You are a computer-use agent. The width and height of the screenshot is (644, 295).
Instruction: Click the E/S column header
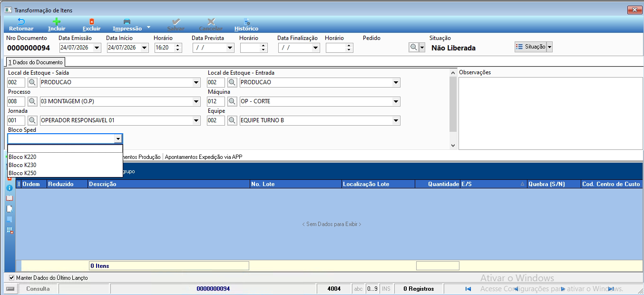click(x=494, y=184)
